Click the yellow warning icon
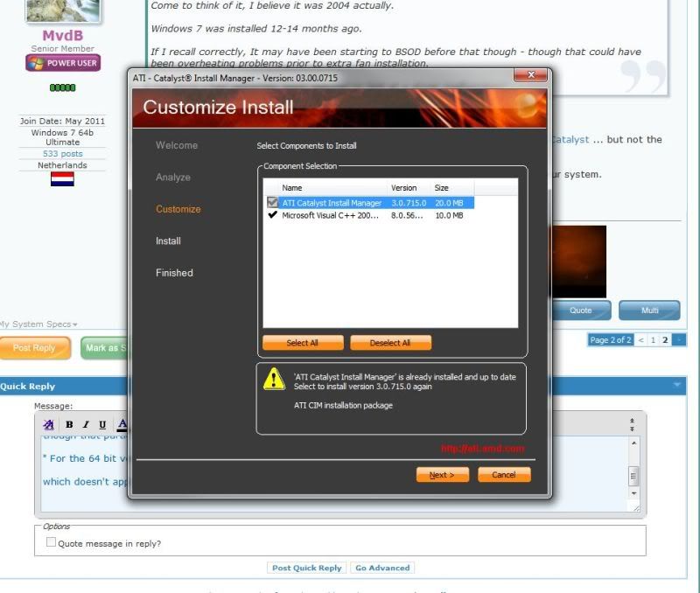700x593 pixels. click(x=274, y=379)
